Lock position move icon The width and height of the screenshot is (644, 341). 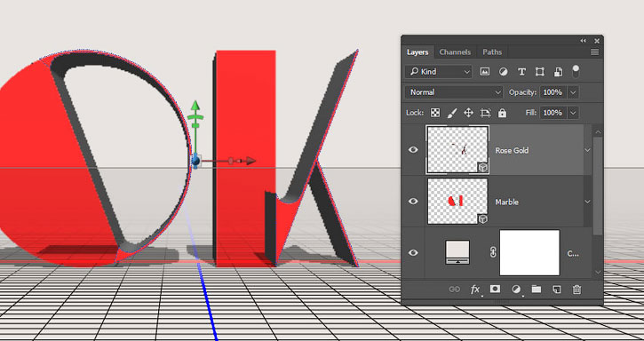469,113
